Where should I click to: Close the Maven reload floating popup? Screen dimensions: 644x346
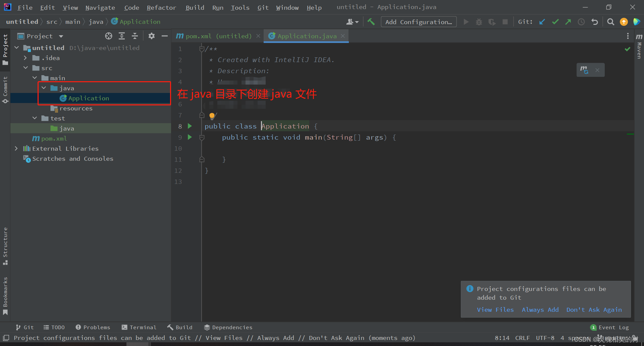point(597,70)
